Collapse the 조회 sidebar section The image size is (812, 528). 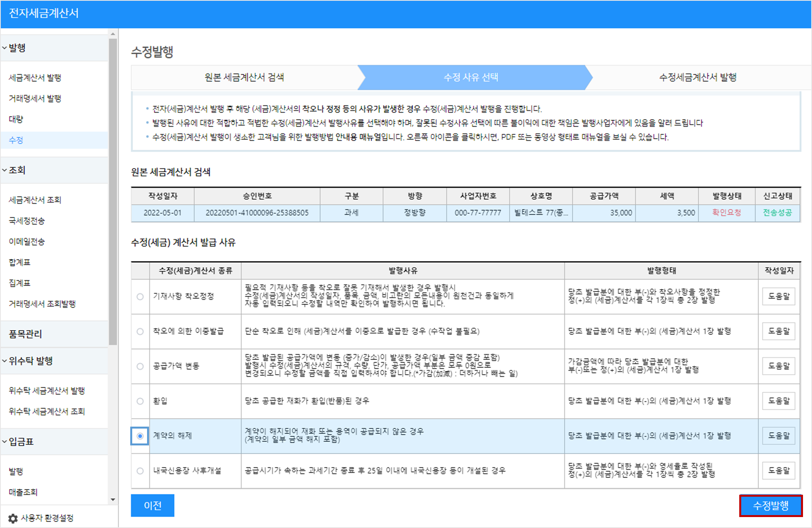coord(5,170)
